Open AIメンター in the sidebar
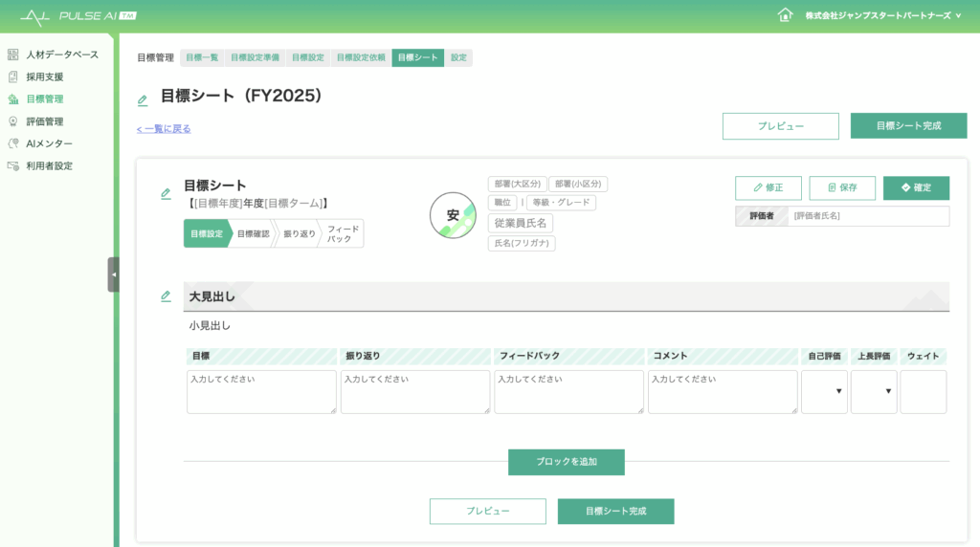The image size is (980, 547). [49, 143]
